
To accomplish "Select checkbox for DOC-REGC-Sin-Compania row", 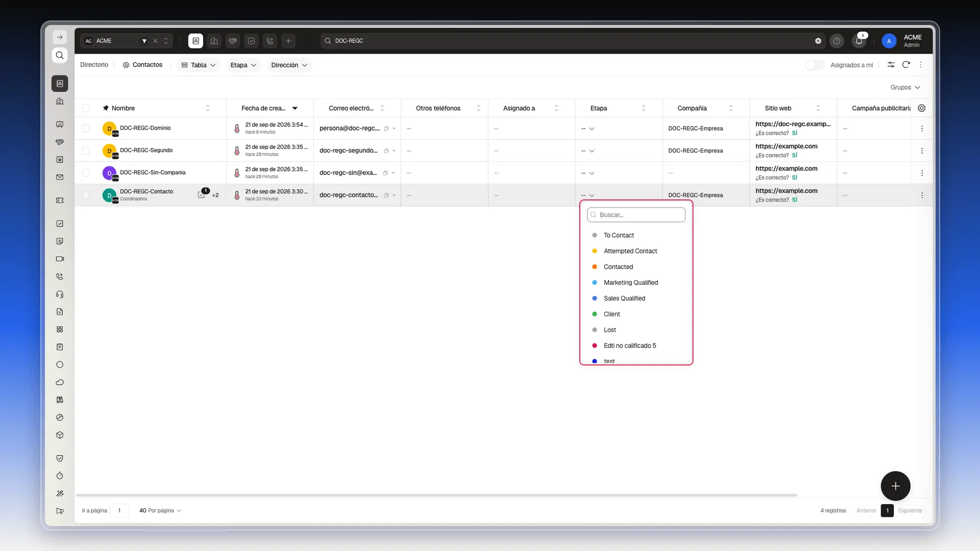I will 86,173.
